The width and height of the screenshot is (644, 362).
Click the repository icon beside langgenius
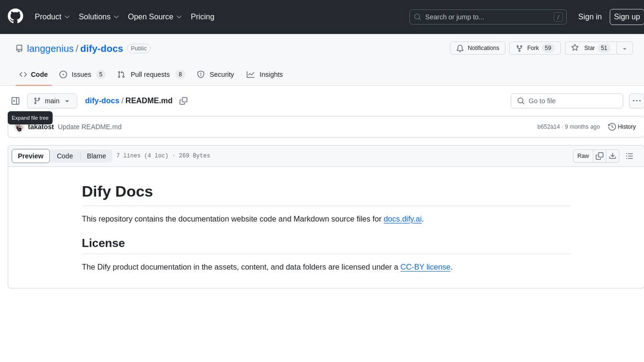pos(19,49)
